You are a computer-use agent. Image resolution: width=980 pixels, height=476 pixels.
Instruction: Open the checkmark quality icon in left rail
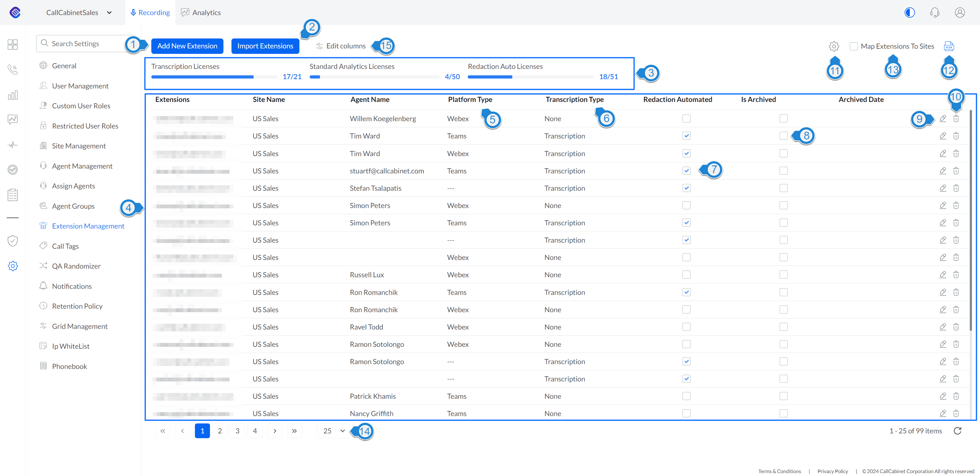[13, 169]
